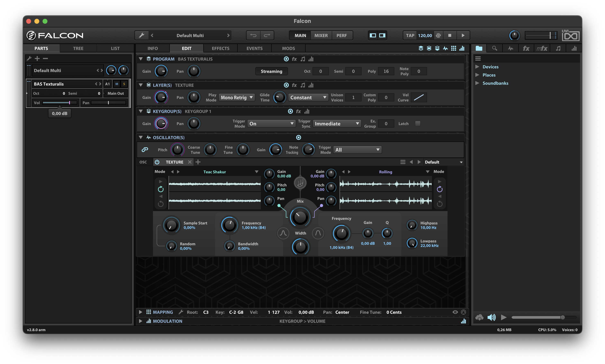
Task: Toggle TEXTURE oscillator power button
Action: (x=157, y=162)
